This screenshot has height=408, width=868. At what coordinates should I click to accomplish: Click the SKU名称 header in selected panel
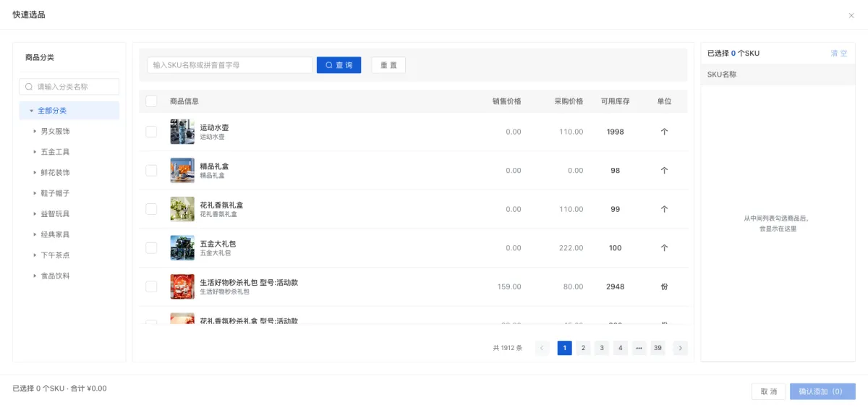click(722, 75)
